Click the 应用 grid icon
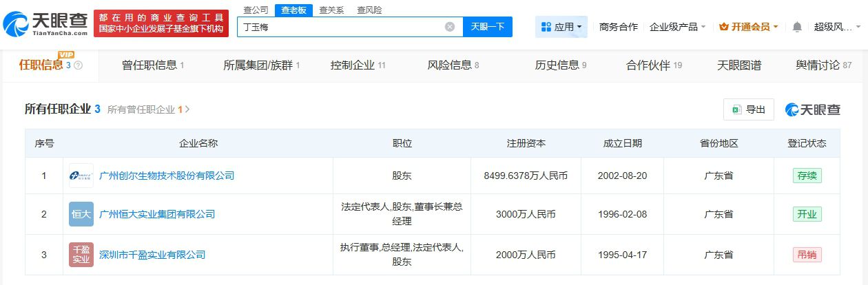The width and height of the screenshot is (868, 285). [546, 27]
